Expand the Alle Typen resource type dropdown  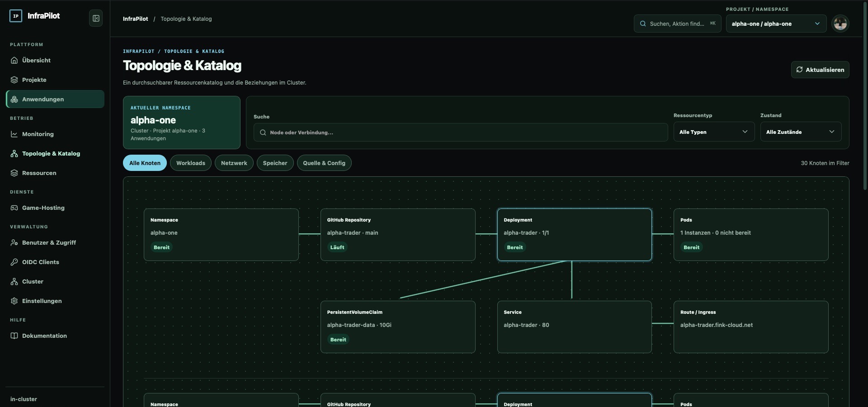(x=714, y=132)
